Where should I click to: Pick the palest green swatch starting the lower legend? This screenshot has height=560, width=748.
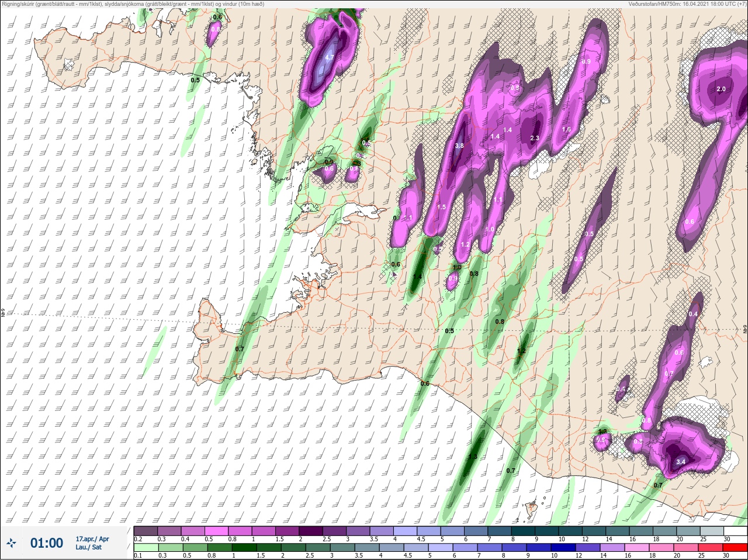pos(146,548)
